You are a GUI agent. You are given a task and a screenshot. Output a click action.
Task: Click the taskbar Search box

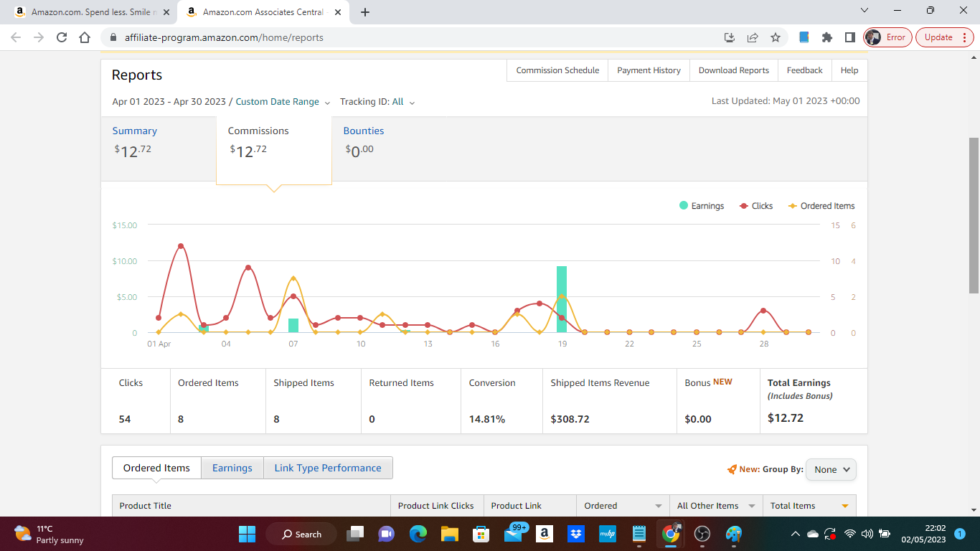(x=301, y=534)
